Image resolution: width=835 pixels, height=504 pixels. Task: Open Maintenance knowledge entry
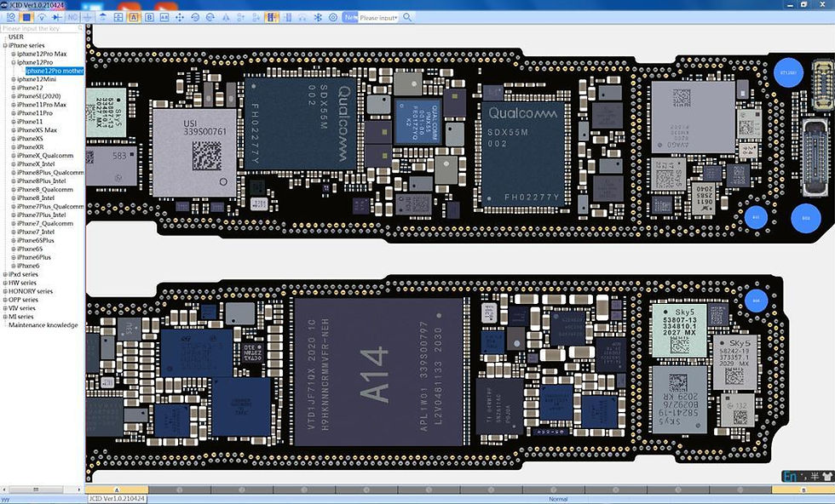point(43,325)
